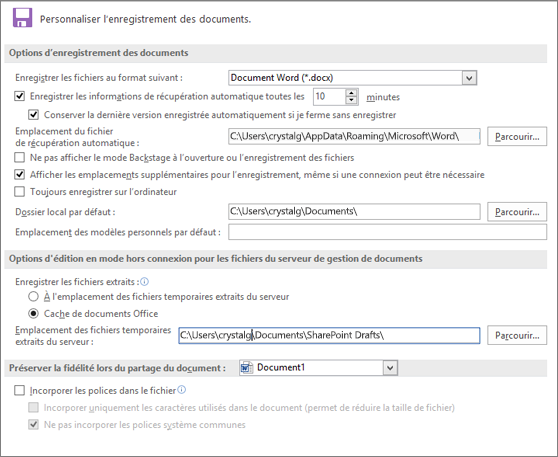Open info icon beside Enregistrer les fichiers extraits
This screenshot has height=457, width=558.
tap(144, 282)
